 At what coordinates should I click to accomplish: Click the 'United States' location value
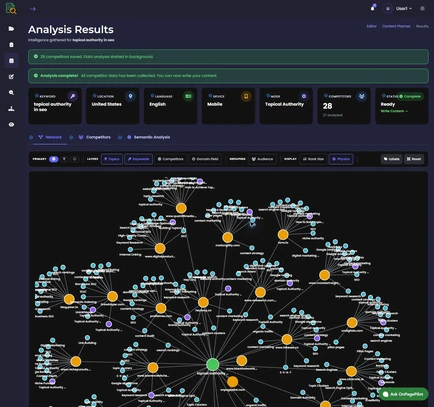tap(107, 104)
